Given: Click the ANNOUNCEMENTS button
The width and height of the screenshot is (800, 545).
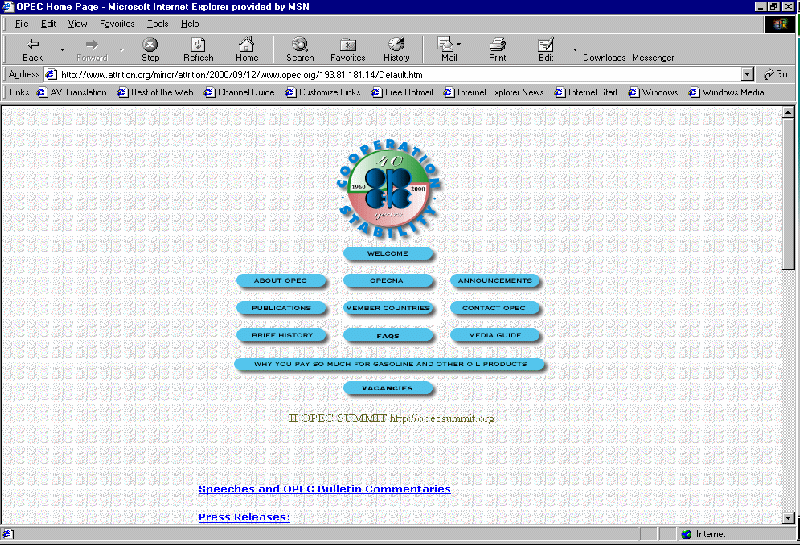Looking at the screenshot, I should click(495, 281).
